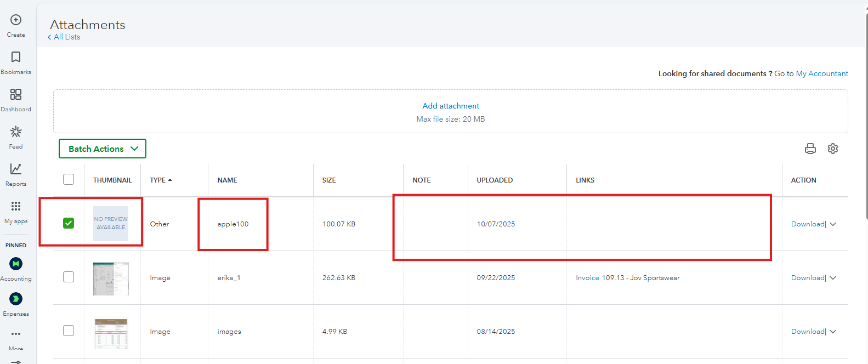Go to Dashboard icon
Viewport: 868px width, 364px height.
[x=16, y=94]
